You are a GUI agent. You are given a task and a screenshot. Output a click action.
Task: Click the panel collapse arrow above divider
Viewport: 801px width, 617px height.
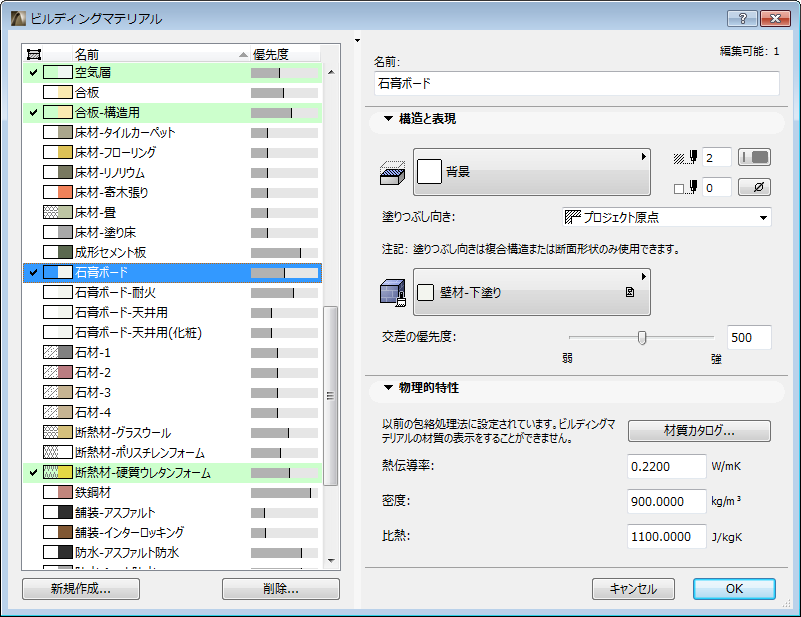coord(358,40)
